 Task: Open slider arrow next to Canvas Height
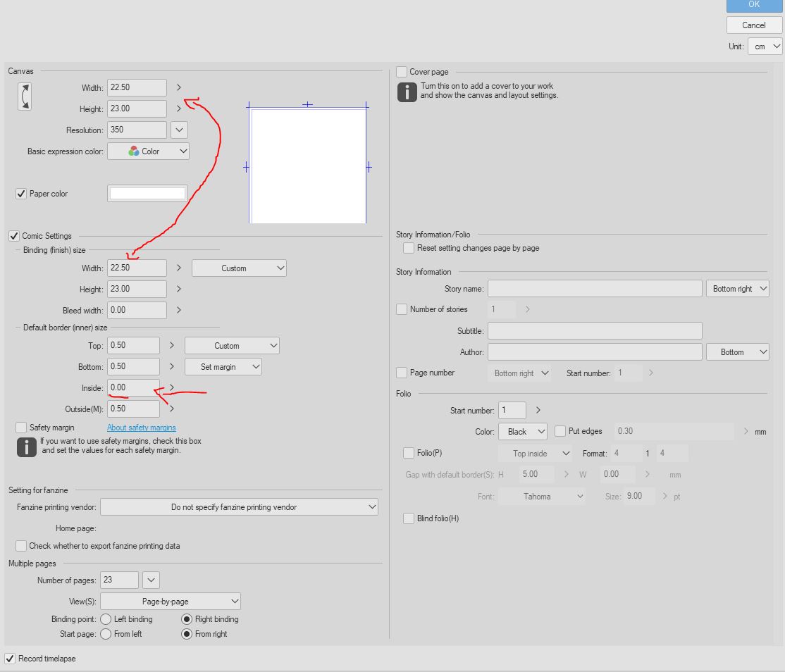coord(179,108)
